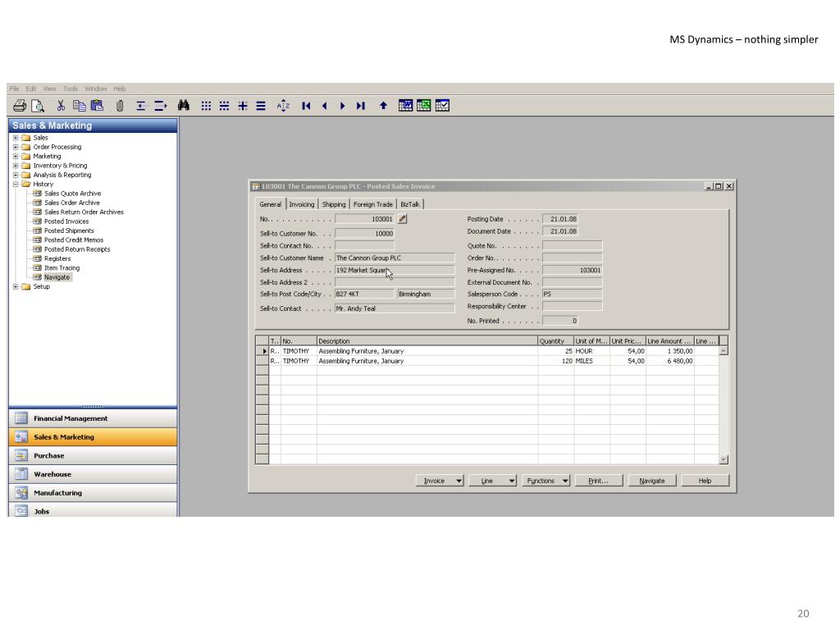Select Posted Invoices in History tree
The height and width of the screenshot is (630, 840).
click(66, 221)
